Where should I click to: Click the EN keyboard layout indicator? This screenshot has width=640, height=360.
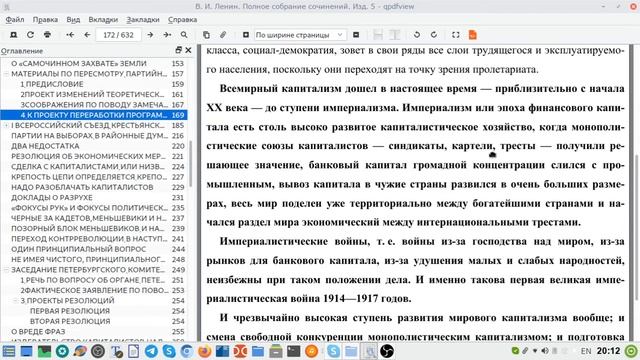click(586, 351)
